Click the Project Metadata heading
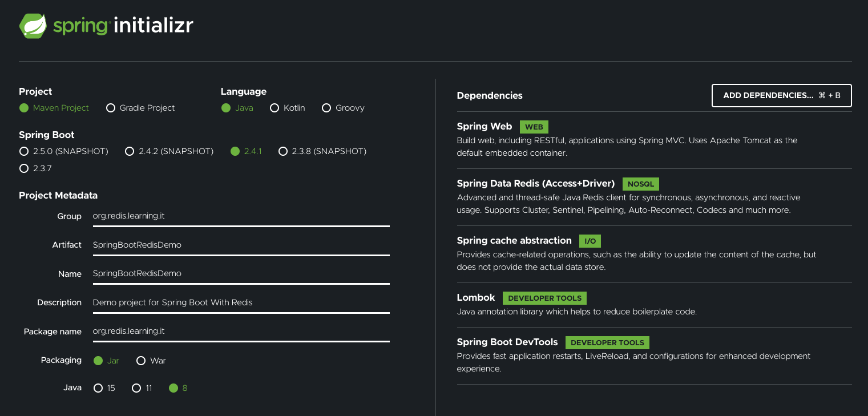The width and height of the screenshot is (868, 416). click(x=58, y=195)
